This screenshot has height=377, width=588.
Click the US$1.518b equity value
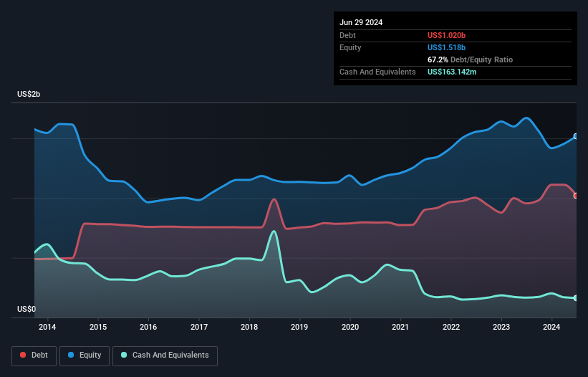[446, 47]
